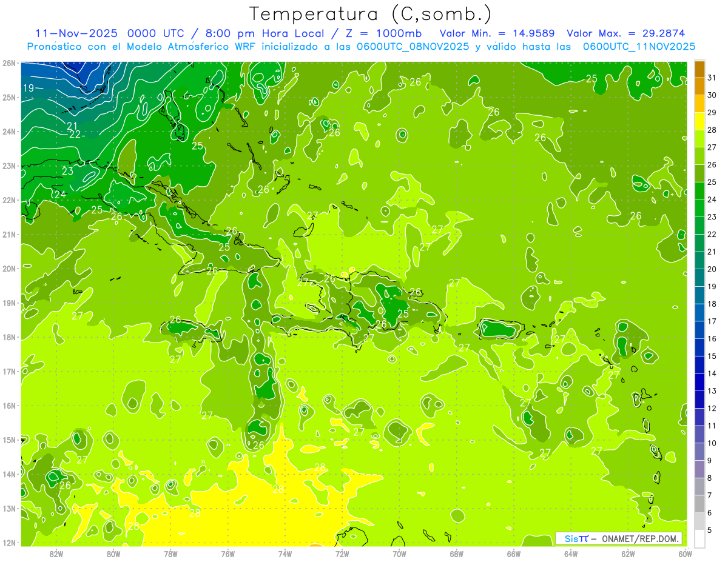Click the latitude label "22N"
The image size is (728, 562).
(9, 200)
